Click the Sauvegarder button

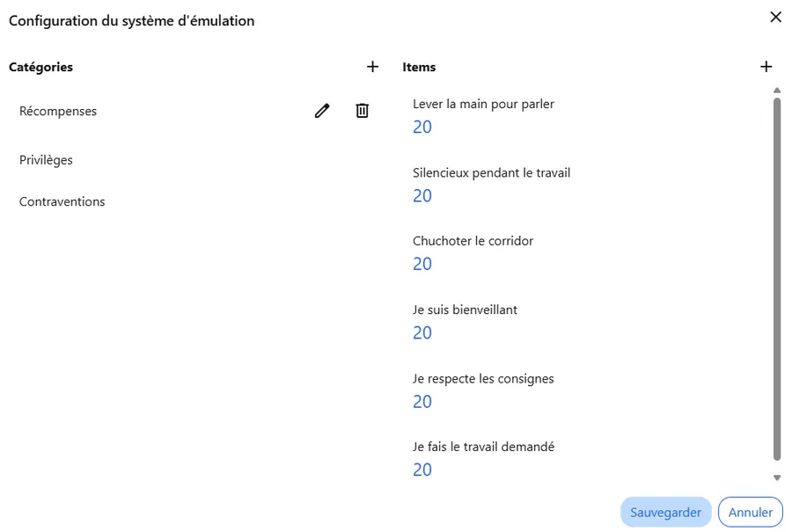(666, 513)
